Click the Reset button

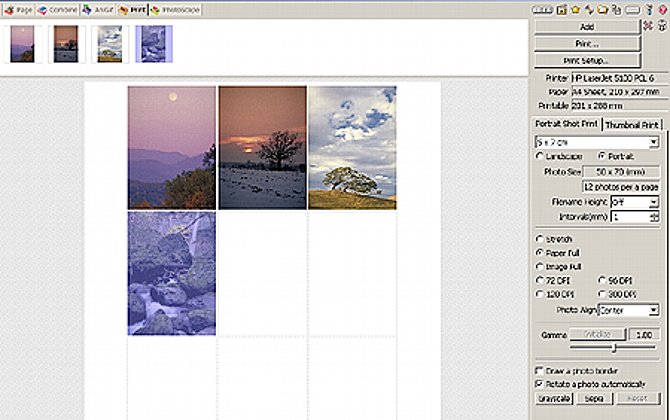pos(638,398)
